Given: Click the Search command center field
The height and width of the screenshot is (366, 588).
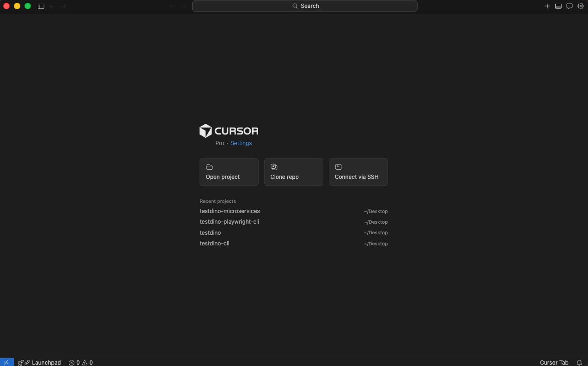Looking at the screenshot, I should coord(305,6).
